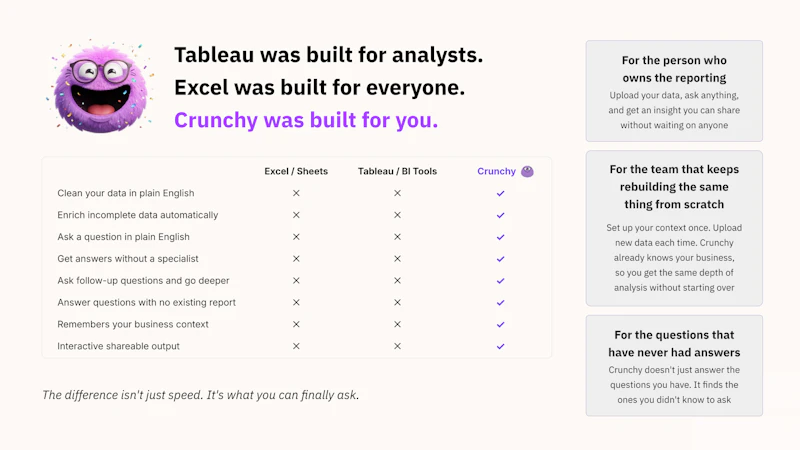The width and height of the screenshot is (800, 450).
Task: Click Tableau X mark for Answer questions row
Action: pos(397,303)
